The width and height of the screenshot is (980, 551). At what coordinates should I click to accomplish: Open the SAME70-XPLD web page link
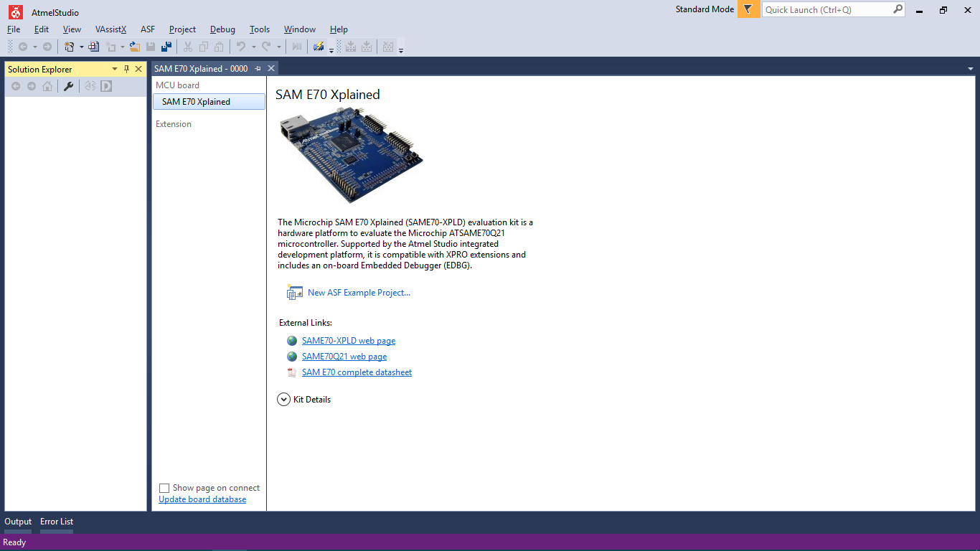click(x=349, y=341)
